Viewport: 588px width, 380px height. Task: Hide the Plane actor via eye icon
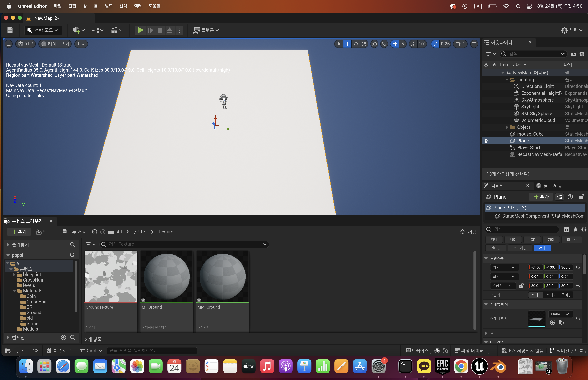[486, 141]
